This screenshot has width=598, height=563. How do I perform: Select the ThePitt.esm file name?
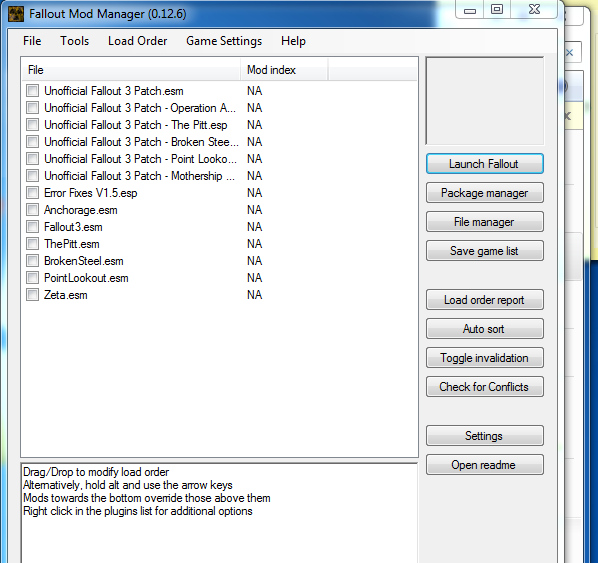(72, 244)
